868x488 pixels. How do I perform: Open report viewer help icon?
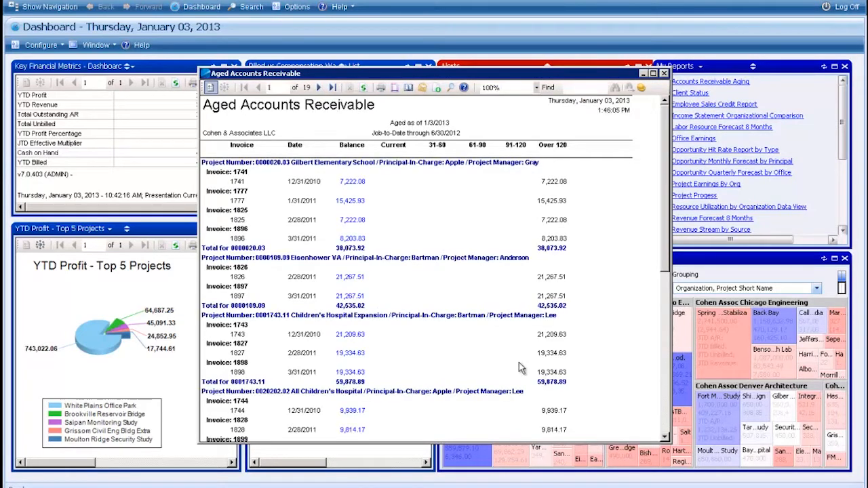tap(464, 87)
